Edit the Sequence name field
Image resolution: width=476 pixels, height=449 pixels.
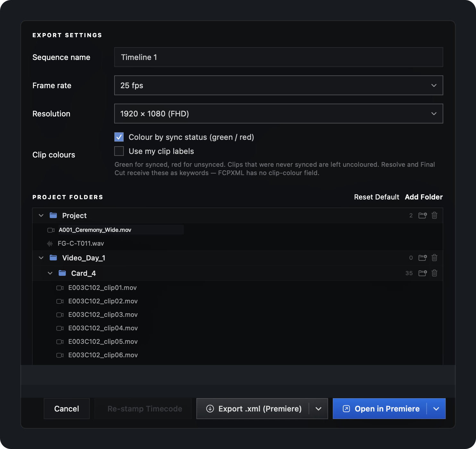pyautogui.click(x=278, y=57)
